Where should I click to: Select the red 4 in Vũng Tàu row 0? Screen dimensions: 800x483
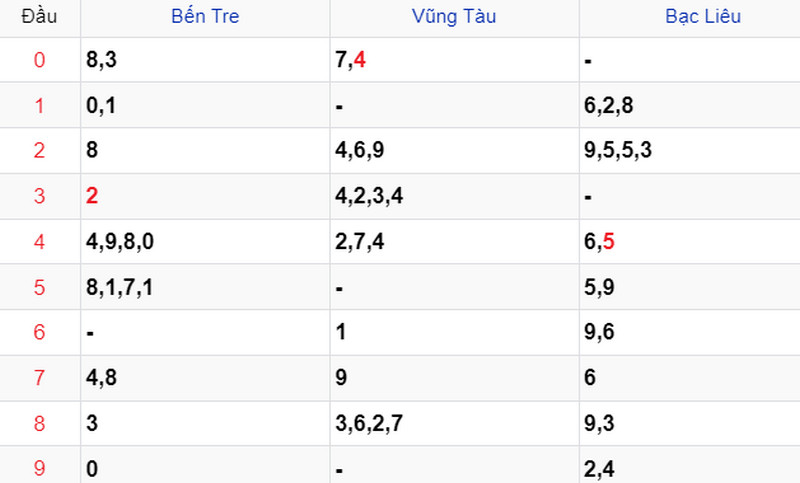pos(360,60)
